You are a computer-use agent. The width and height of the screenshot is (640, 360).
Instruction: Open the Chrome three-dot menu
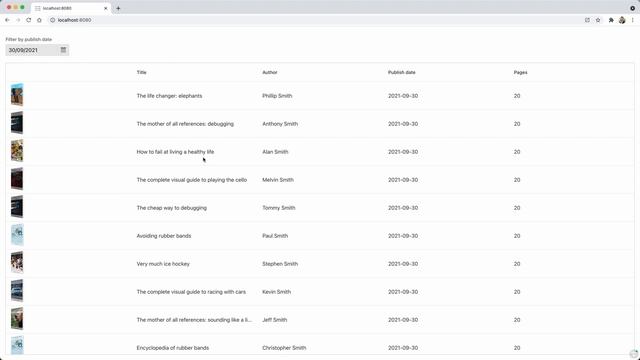(633, 20)
